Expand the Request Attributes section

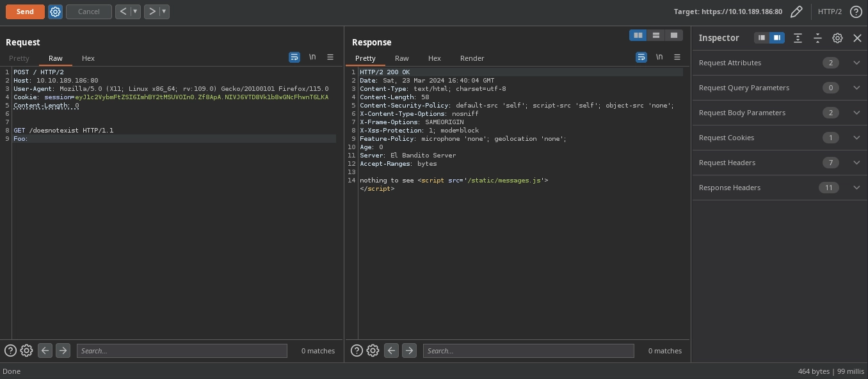pyautogui.click(x=856, y=63)
